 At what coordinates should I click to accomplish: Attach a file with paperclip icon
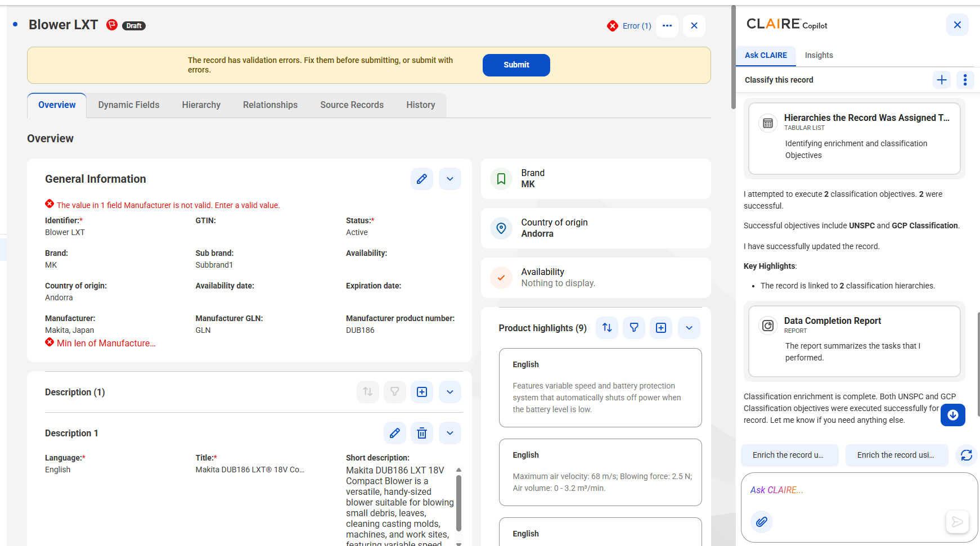point(762,522)
